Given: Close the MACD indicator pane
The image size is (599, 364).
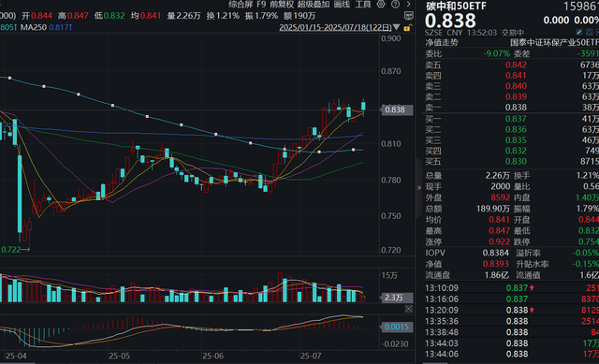Looking at the screenshot, I should [x=409, y=309].
